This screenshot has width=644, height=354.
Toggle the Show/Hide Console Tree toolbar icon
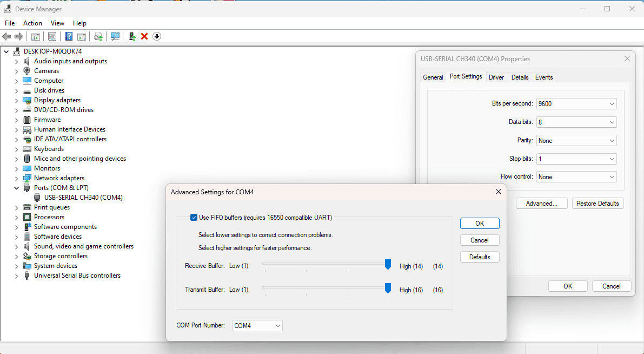coord(36,37)
